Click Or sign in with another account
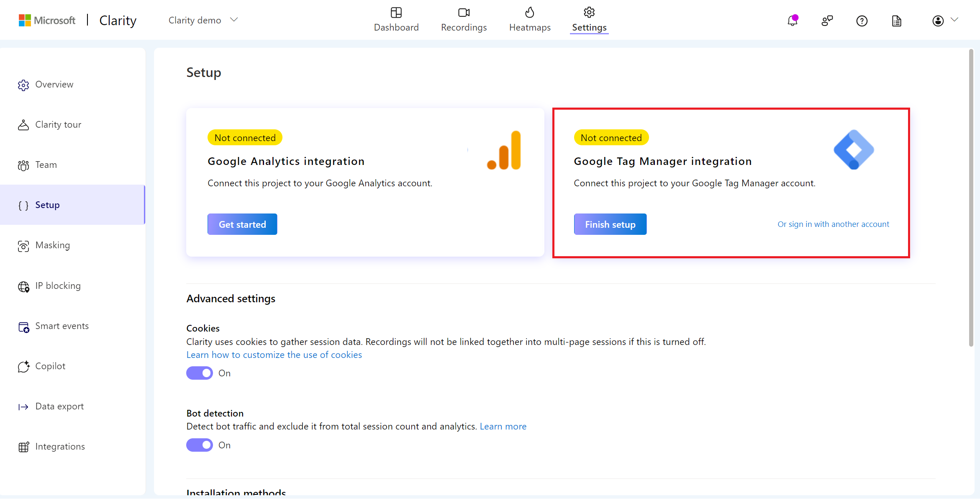 click(x=833, y=224)
